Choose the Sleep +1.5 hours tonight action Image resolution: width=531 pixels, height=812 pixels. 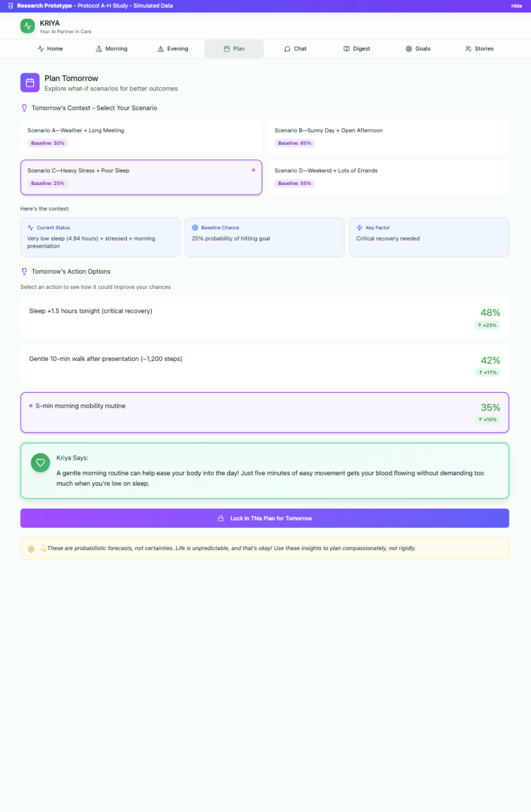264,318
